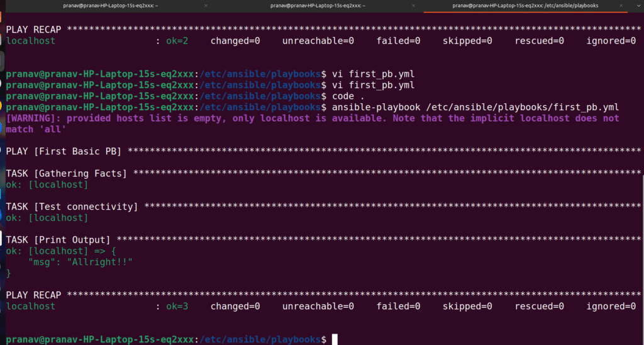The width and height of the screenshot is (644, 345).
Task: Click ignored=0 in the bottom play recap
Action: tap(611, 306)
